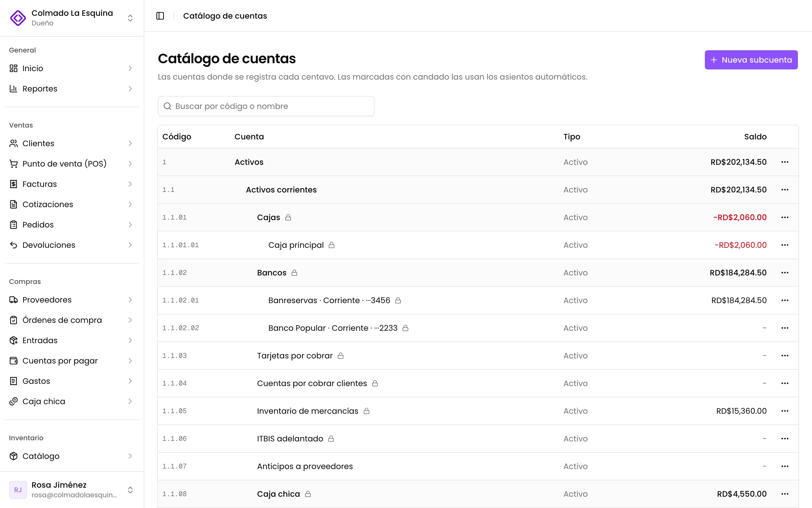
Task: Open the Órdenes de compra icon
Action: [14, 320]
